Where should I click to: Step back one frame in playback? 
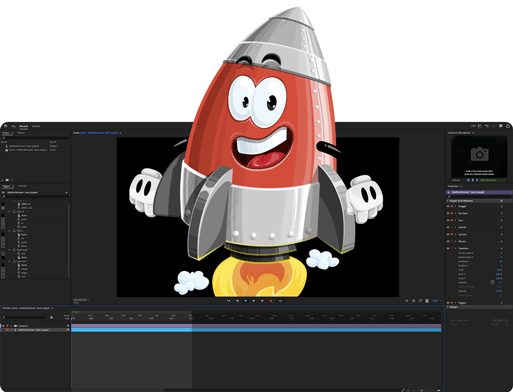coord(237,301)
